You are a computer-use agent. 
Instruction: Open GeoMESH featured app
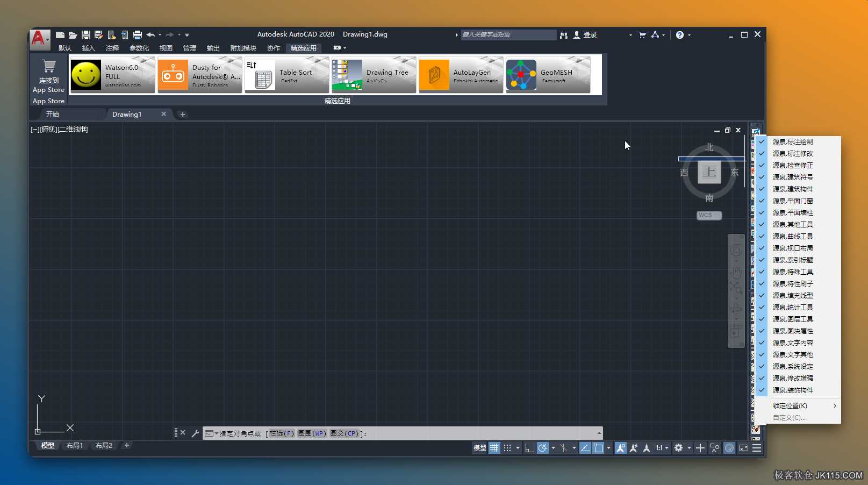[548, 75]
